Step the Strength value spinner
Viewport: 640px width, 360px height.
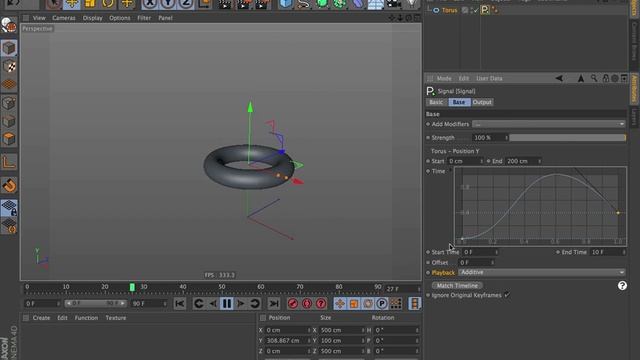click(507, 138)
